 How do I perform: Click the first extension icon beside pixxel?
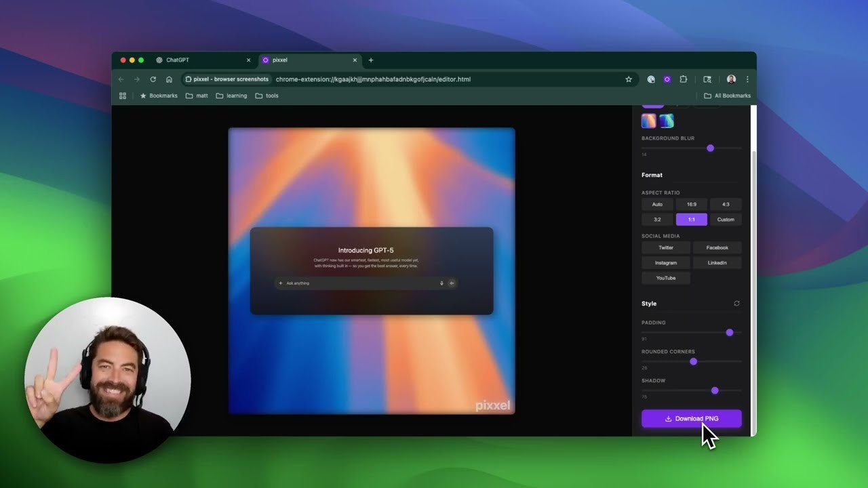tap(651, 79)
